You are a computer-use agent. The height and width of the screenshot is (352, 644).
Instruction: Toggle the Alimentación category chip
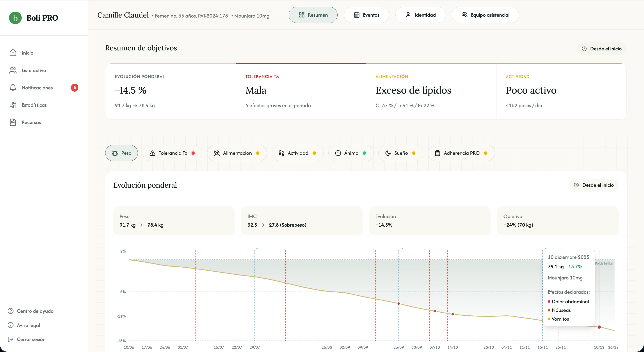237,153
